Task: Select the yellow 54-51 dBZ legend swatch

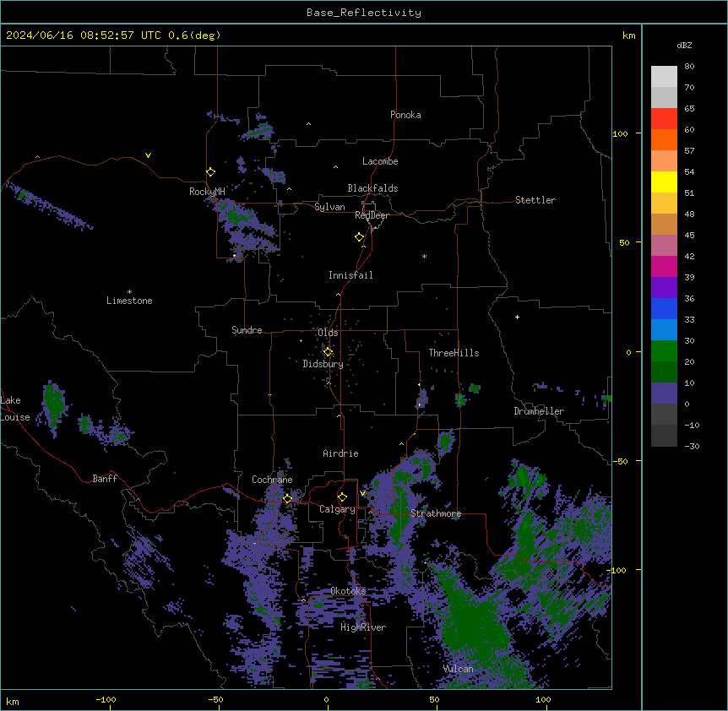Action: coord(664,182)
